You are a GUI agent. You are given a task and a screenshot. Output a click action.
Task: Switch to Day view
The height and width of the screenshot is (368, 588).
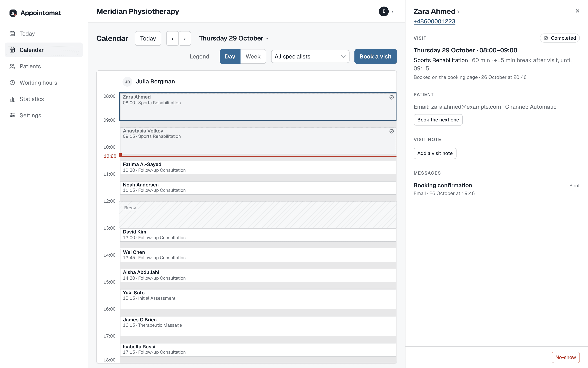(x=230, y=56)
